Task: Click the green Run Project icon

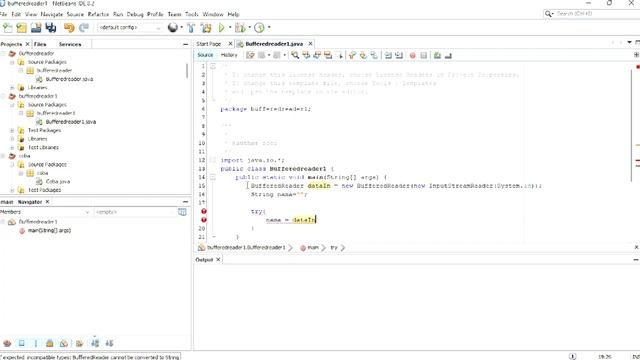Action: (x=221, y=28)
